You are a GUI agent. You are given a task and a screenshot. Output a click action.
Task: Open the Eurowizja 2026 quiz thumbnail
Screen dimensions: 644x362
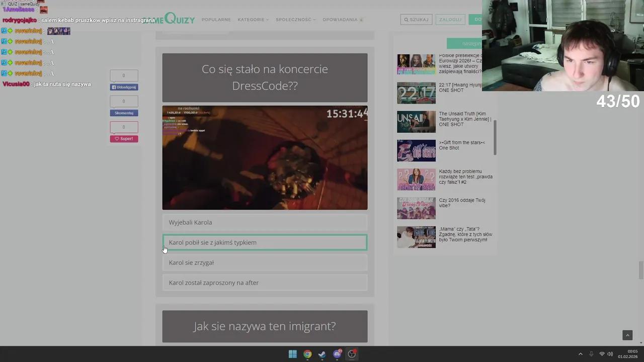(x=416, y=64)
